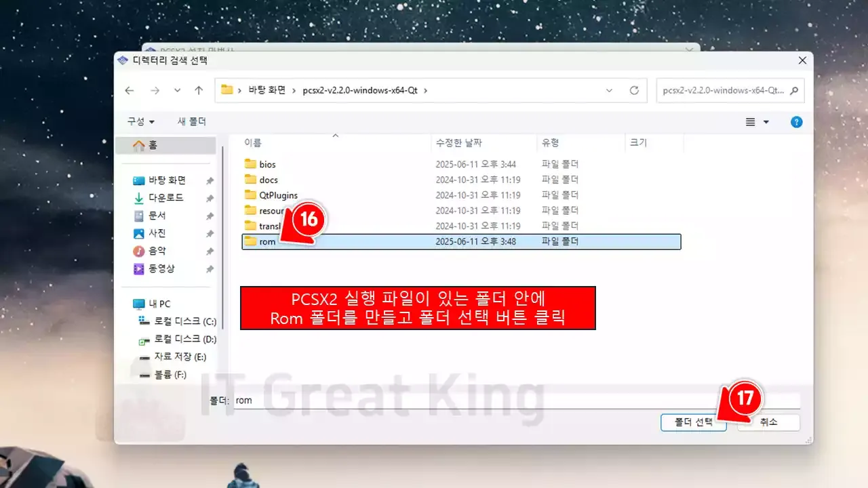Click the QtPlugins folder icon
The height and width of the screenshot is (488, 868).
tap(250, 195)
